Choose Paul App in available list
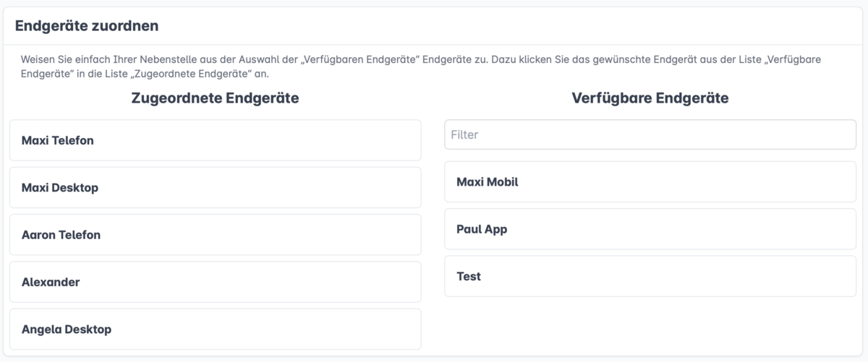 pos(650,229)
